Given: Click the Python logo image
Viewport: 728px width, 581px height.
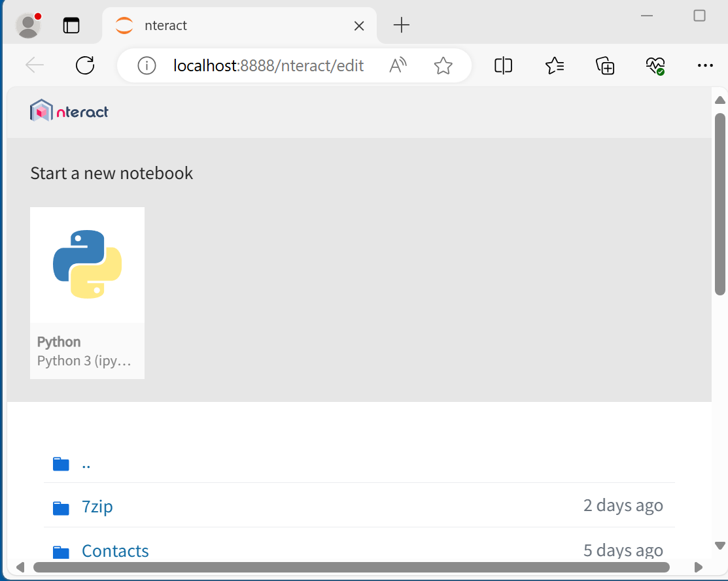Looking at the screenshot, I should [87, 264].
